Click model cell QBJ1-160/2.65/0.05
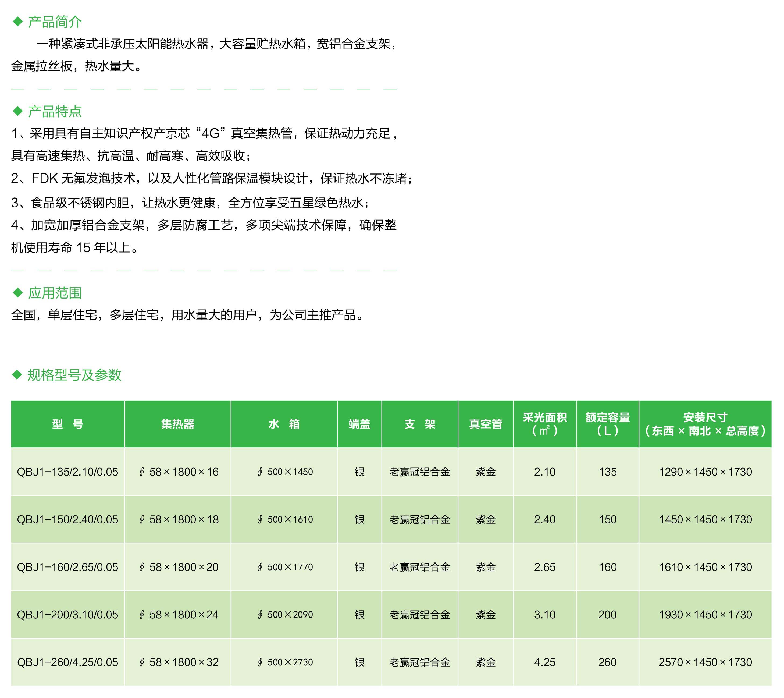The height and width of the screenshot is (698, 784). (x=67, y=567)
